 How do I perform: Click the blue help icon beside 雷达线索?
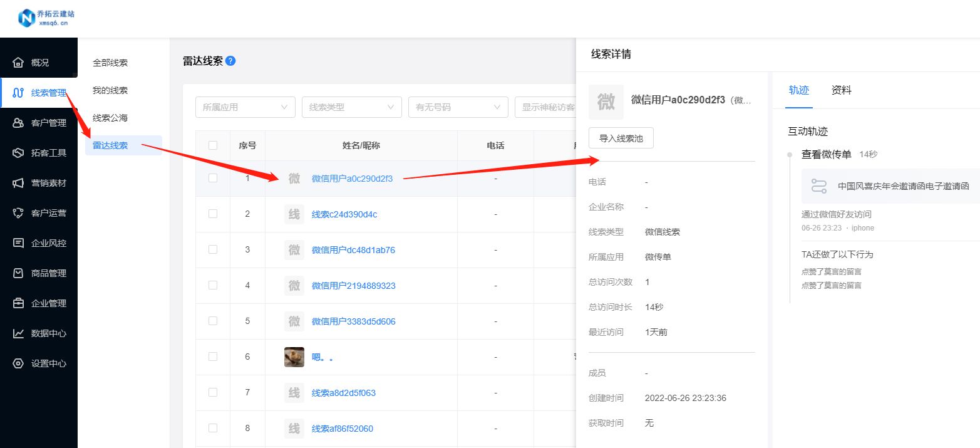click(x=230, y=61)
